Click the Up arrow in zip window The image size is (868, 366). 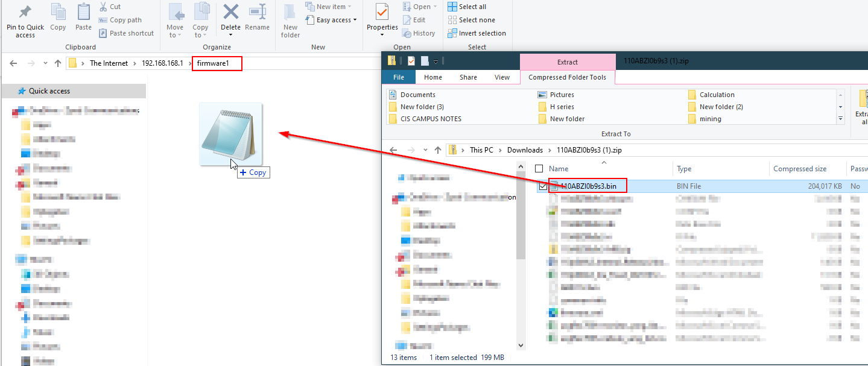(439, 150)
